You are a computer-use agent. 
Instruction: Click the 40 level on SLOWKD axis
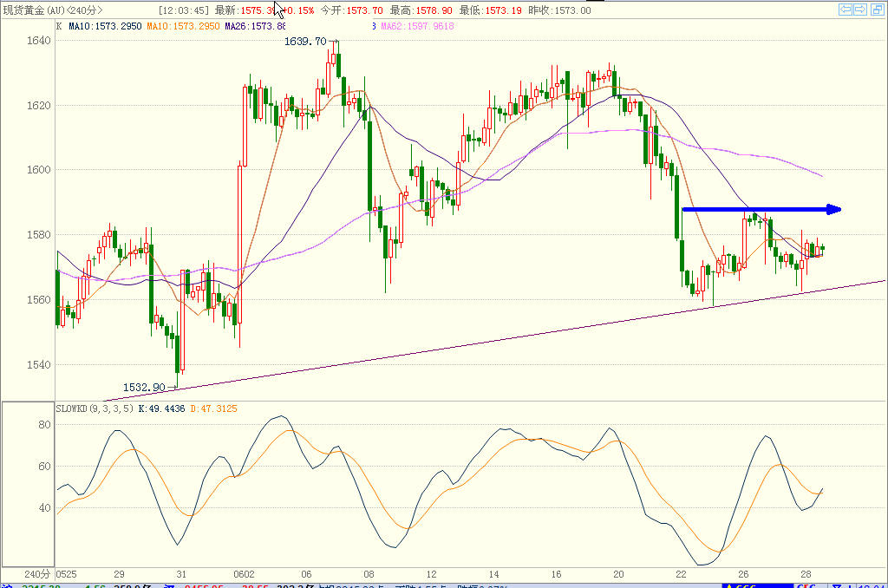click(45, 508)
